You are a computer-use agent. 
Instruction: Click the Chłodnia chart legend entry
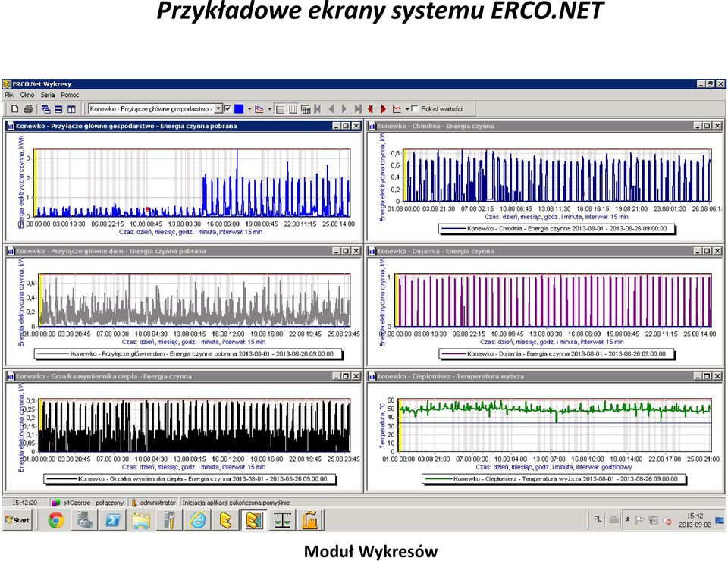tap(557, 229)
